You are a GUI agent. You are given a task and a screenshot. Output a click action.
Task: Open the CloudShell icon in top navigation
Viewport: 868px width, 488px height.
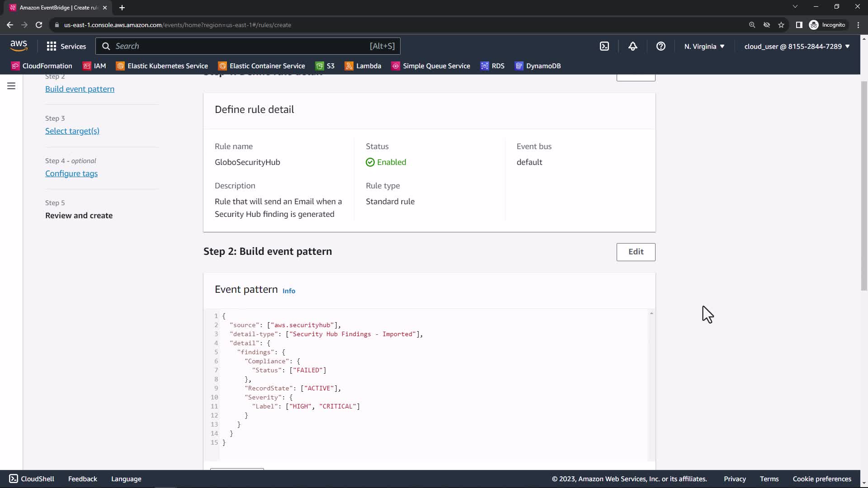pyautogui.click(x=604, y=47)
